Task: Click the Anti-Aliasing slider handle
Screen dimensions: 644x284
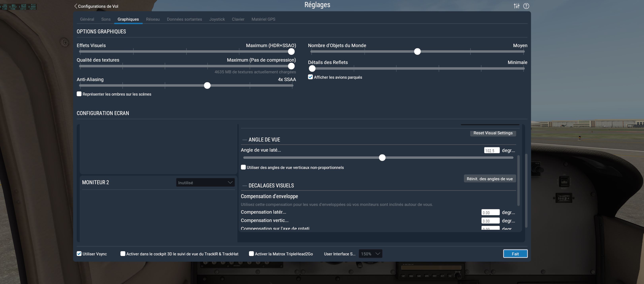Action: point(207,85)
